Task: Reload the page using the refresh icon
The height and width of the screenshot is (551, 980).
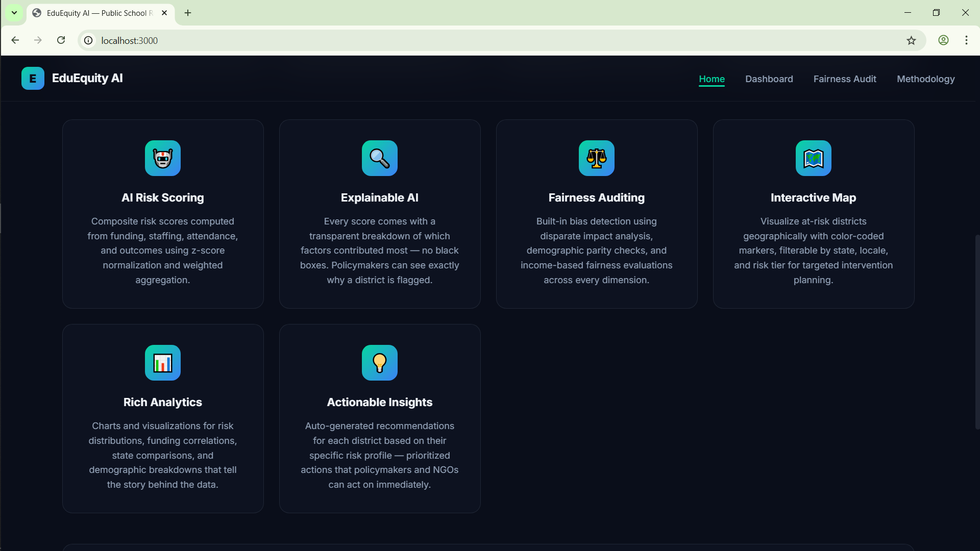Action: (x=61, y=40)
